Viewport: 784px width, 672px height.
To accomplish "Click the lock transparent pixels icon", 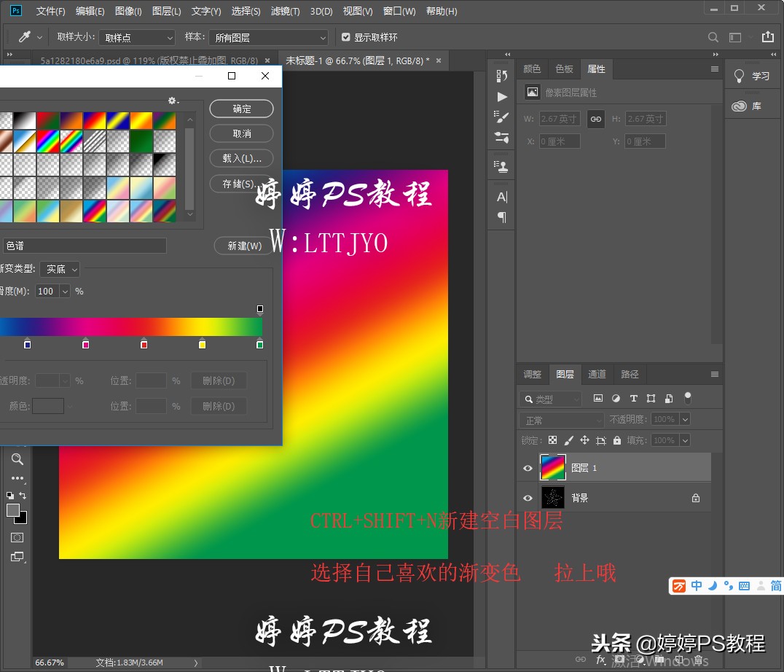I will point(552,440).
